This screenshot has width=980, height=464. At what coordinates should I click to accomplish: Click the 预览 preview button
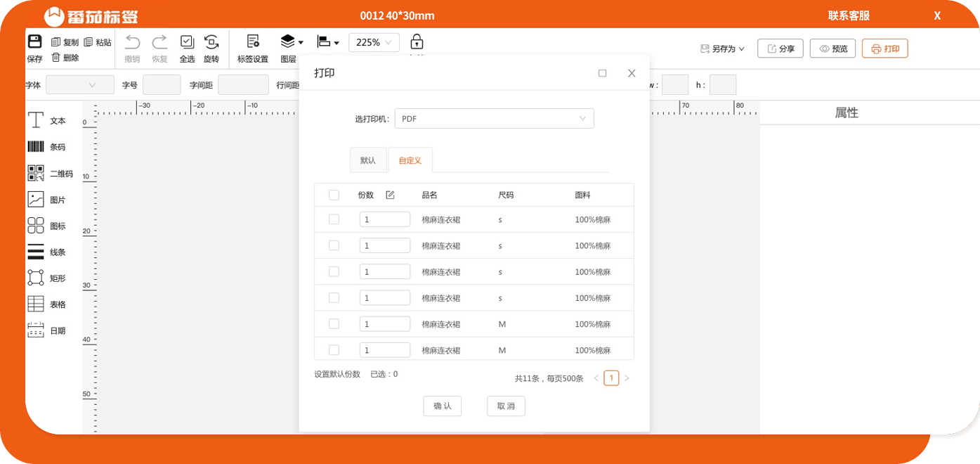pos(832,48)
